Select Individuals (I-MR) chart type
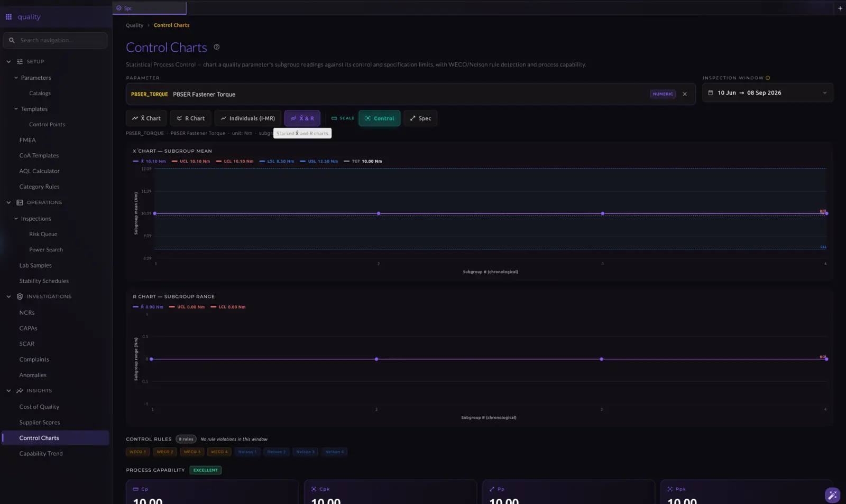This screenshot has height=504, width=846. point(248,118)
